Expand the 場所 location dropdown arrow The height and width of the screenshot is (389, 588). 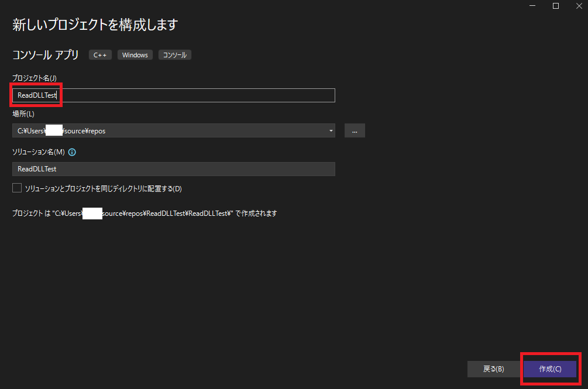point(331,130)
